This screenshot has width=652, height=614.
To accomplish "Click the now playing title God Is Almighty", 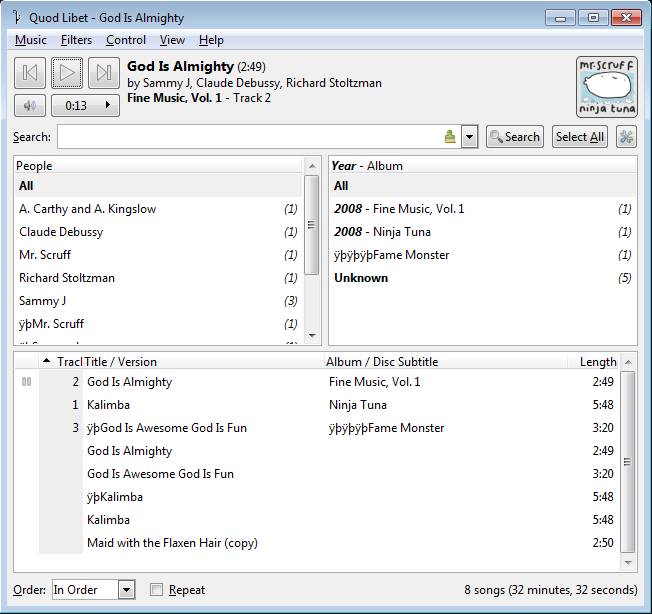I will (180, 66).
